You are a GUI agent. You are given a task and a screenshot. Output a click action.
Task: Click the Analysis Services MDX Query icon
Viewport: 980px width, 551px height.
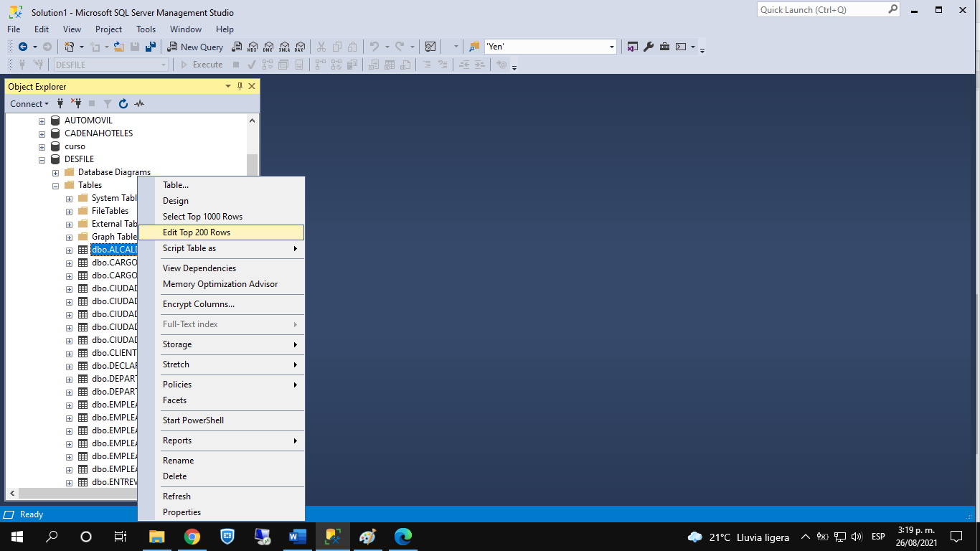[253, 47]
